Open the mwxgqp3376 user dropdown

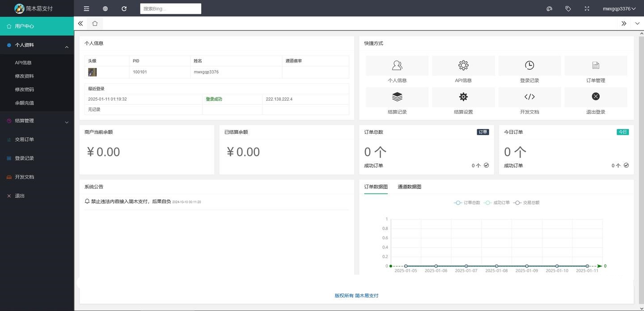(x=619, y=8)
